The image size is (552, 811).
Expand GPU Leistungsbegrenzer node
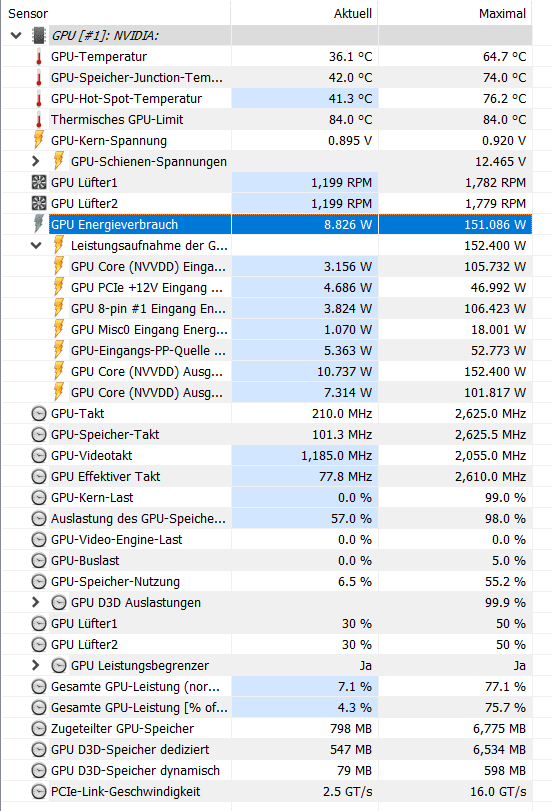click(36, 666)
